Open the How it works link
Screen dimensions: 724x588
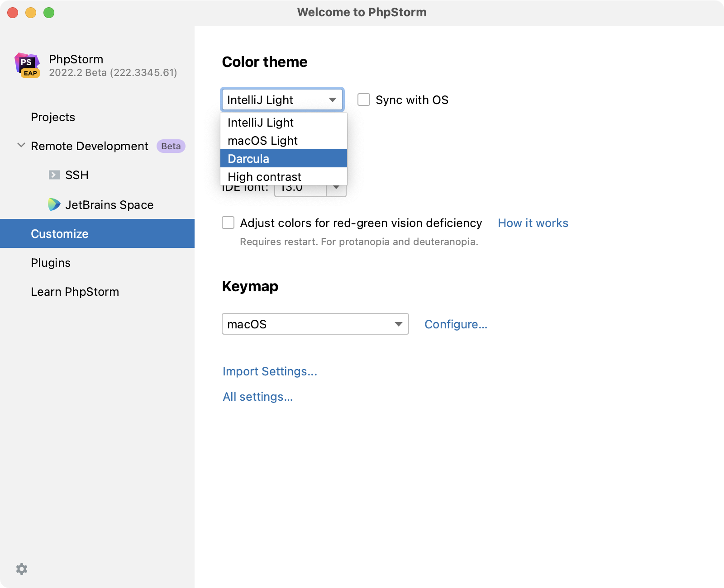pyautogui.click(x=533, y=223)
